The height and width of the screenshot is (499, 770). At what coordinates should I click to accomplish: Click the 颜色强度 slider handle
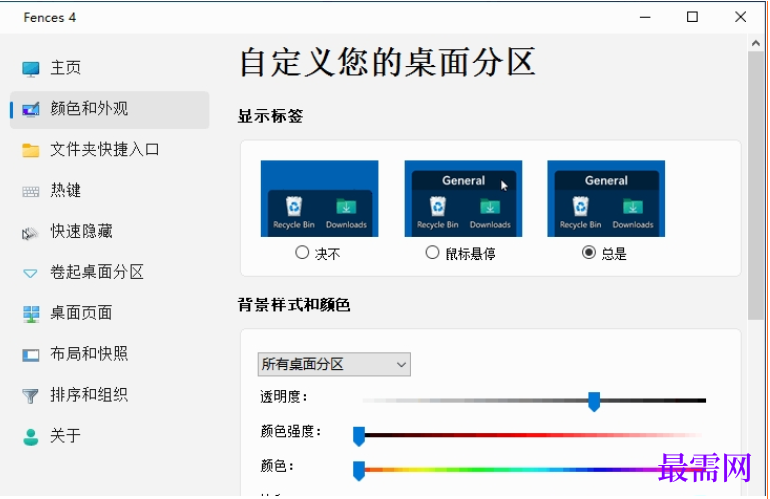[359, 436]
